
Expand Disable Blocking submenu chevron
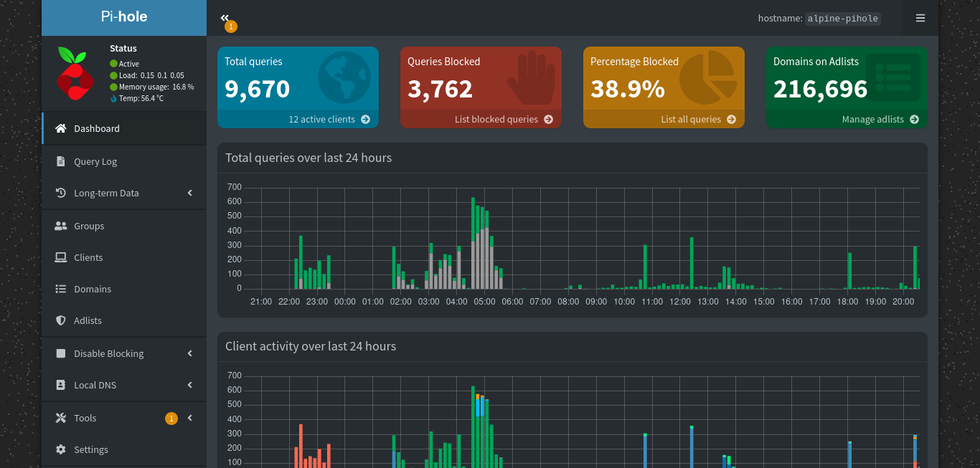click(x=190, y=353)
